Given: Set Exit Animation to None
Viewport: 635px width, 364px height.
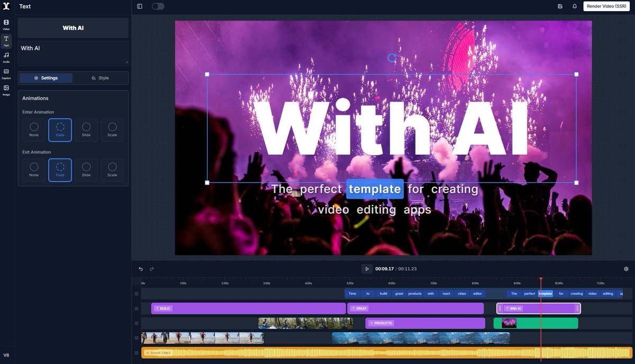Looking at the screenshot, I should tap(34, 170).
